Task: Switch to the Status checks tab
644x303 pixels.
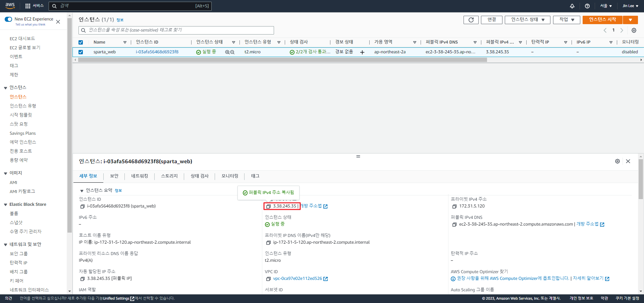Action: point(200,176)
